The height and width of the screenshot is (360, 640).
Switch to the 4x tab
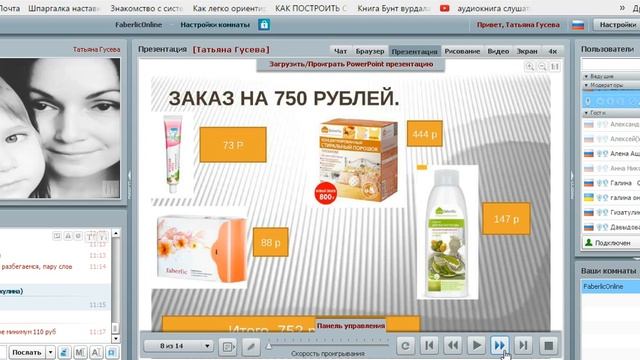click(553, 51)
